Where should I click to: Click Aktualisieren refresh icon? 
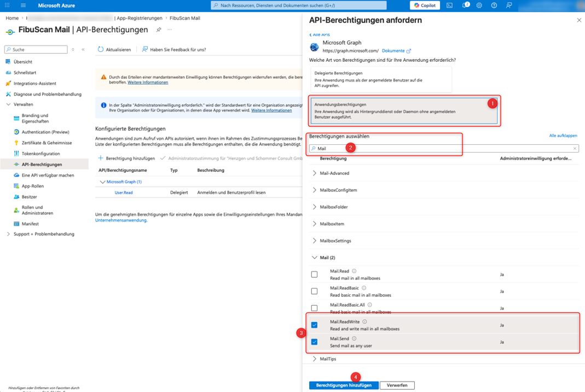(100, 49)
